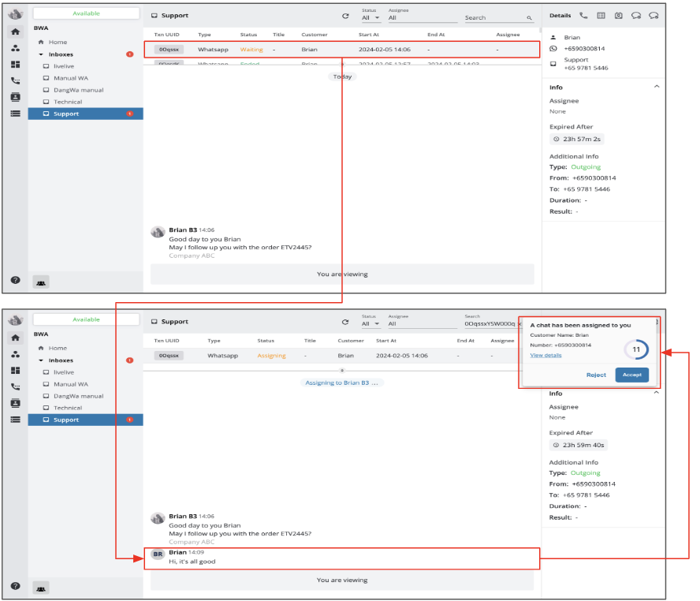This screenshot has height=601, width=700.
Task: Click the group people button in upper screenshot
Action: (41, 282)
